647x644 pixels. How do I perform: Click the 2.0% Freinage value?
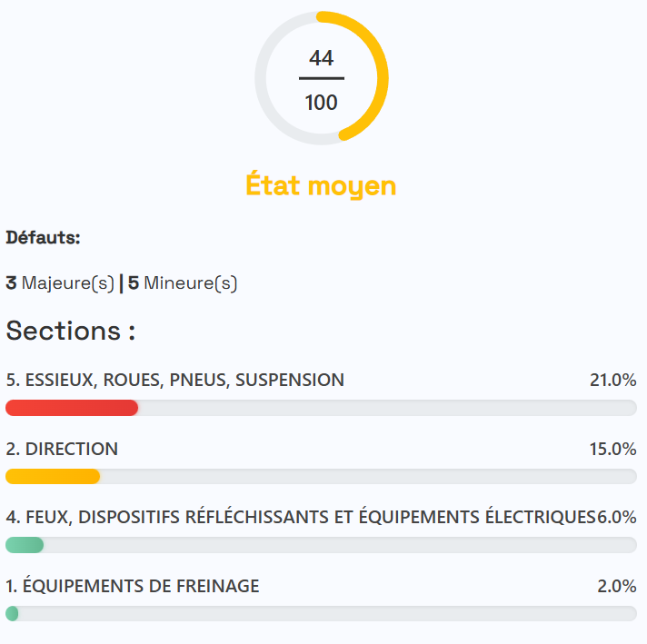pyautogui.click(x=617, y=586)
